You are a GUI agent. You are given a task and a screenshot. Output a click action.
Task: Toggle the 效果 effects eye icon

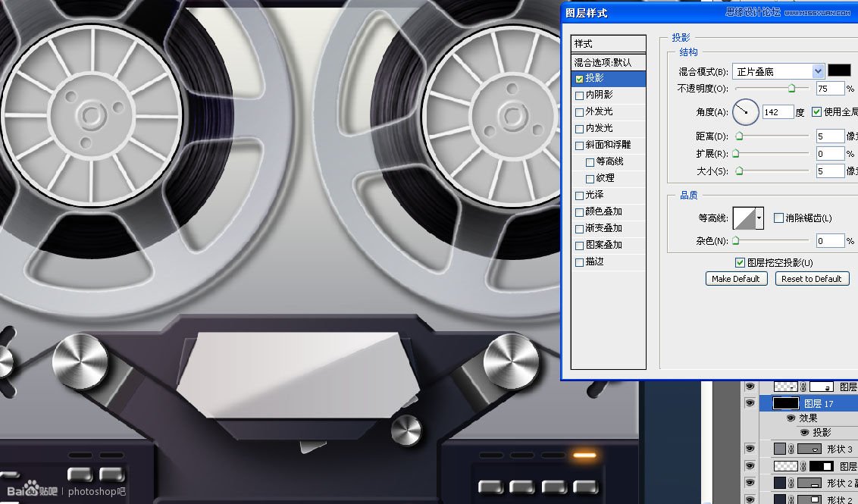pos(791,418)
